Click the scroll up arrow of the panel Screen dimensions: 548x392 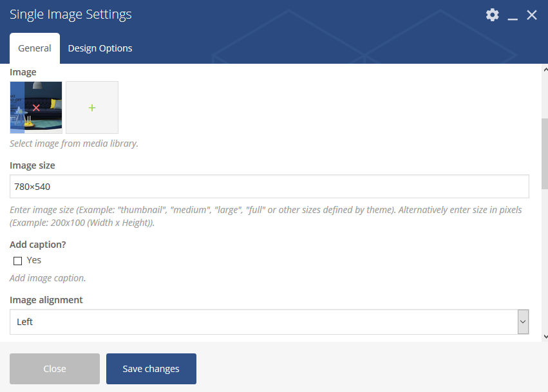click(545, 70)
